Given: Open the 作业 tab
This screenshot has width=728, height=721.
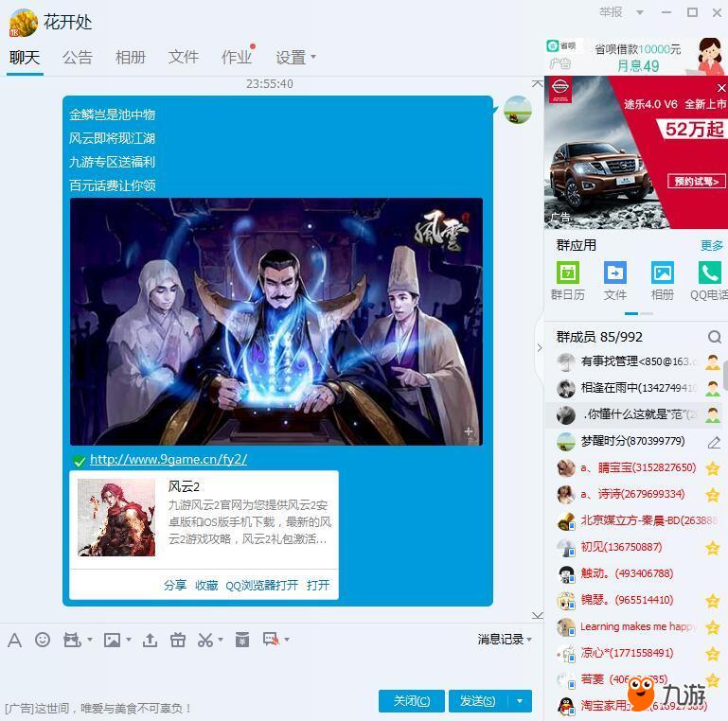Looking at the screenshot, I should pos(237,58).
